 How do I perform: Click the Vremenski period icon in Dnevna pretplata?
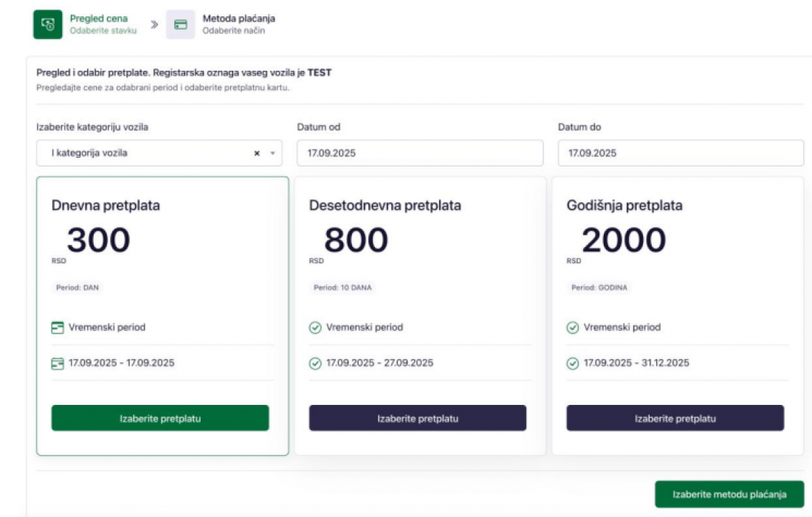coord(58,327)
